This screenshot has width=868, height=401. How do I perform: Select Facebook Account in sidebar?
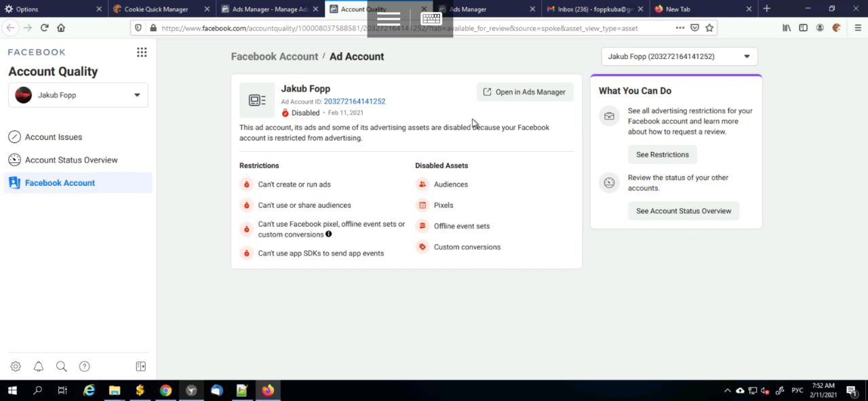[78, 183]
